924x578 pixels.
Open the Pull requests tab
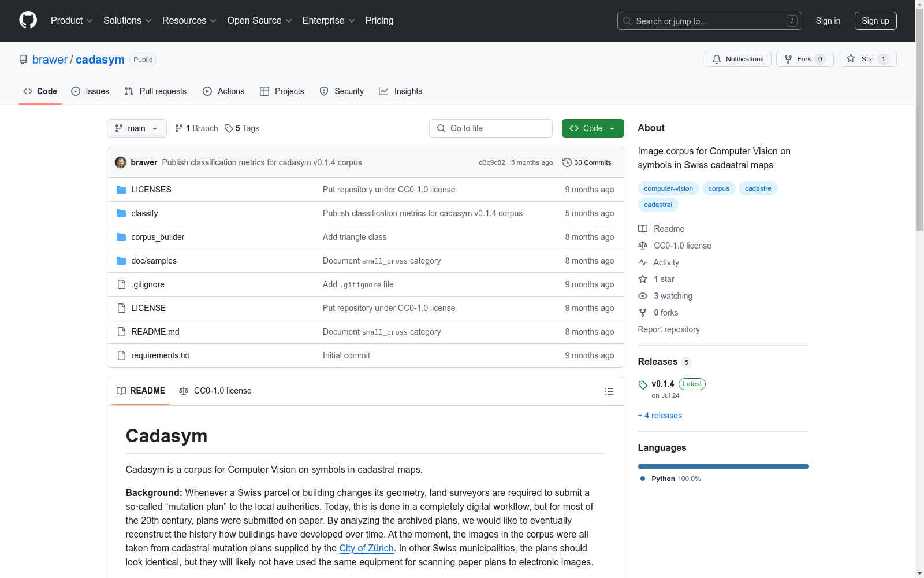coord(155,91)
